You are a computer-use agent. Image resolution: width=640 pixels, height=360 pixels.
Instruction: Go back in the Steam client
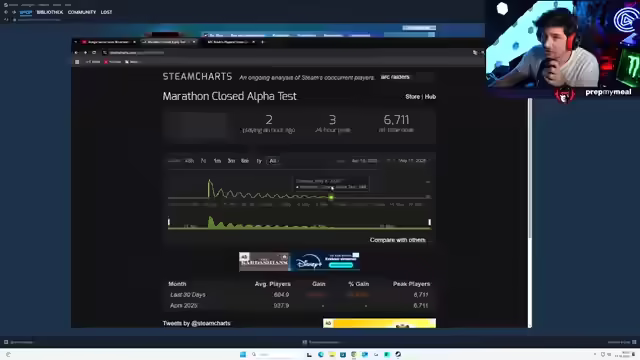click(x=6, y=12)
